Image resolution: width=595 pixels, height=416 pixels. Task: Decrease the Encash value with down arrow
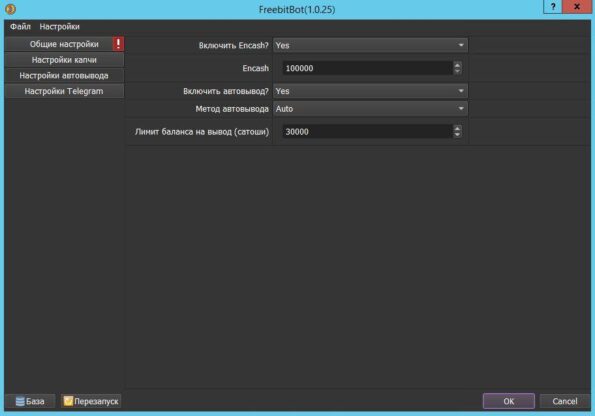coord(457,71)
